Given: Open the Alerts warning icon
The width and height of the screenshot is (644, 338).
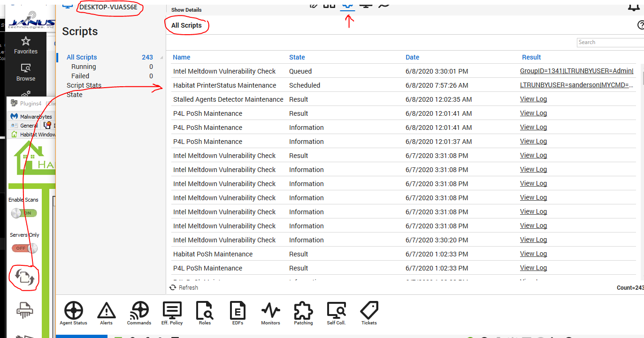Looking at the screenshot, I should pos(107,311).
